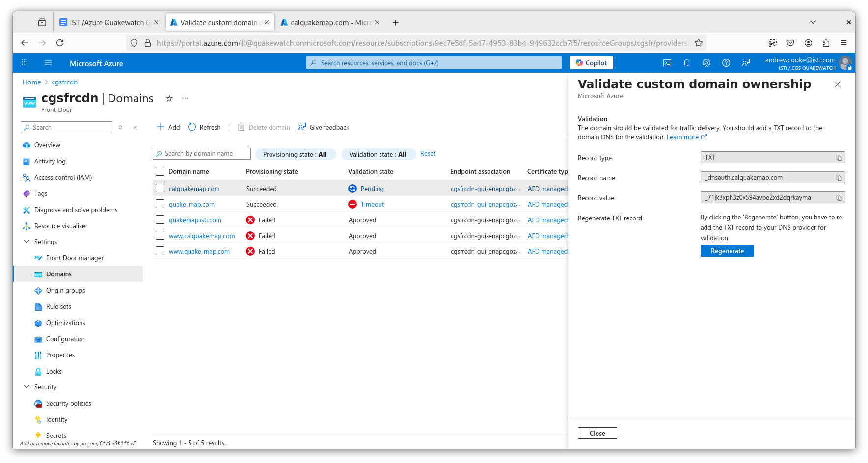Open the Pending validation state link

click(372, 189)
